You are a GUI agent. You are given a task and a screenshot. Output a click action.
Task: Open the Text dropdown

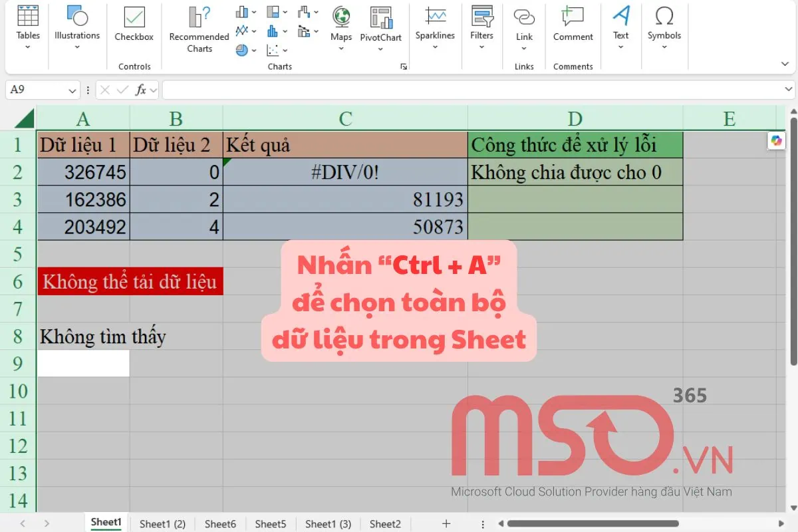click(620, 27)
